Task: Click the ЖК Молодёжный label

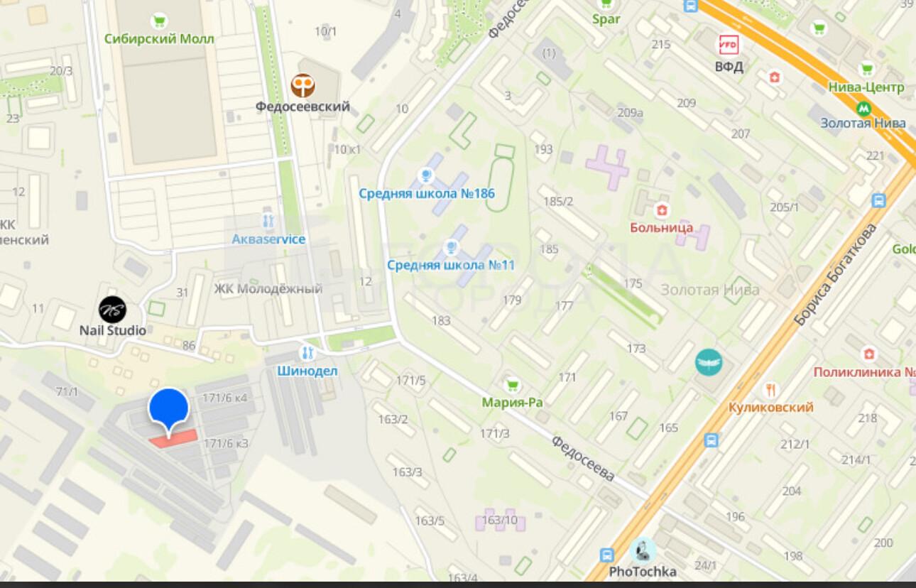Action: [x=268, y=289]
